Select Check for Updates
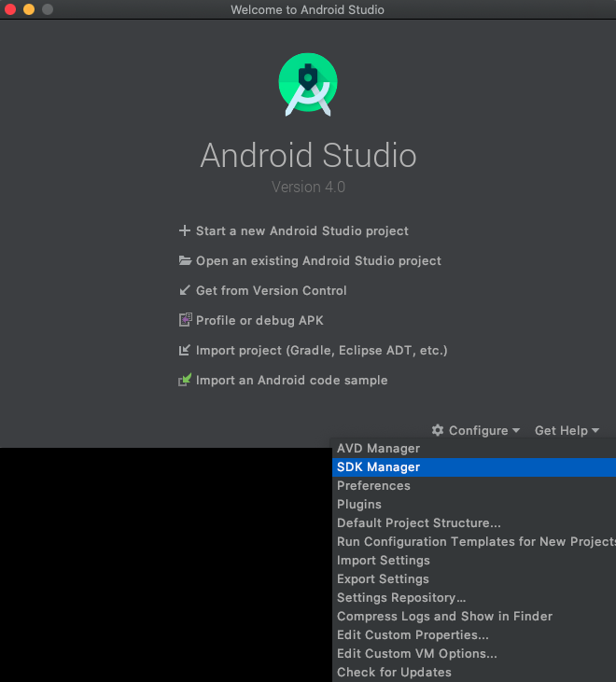The width and height of the screenshot is (616, 682). pos(474,673)
